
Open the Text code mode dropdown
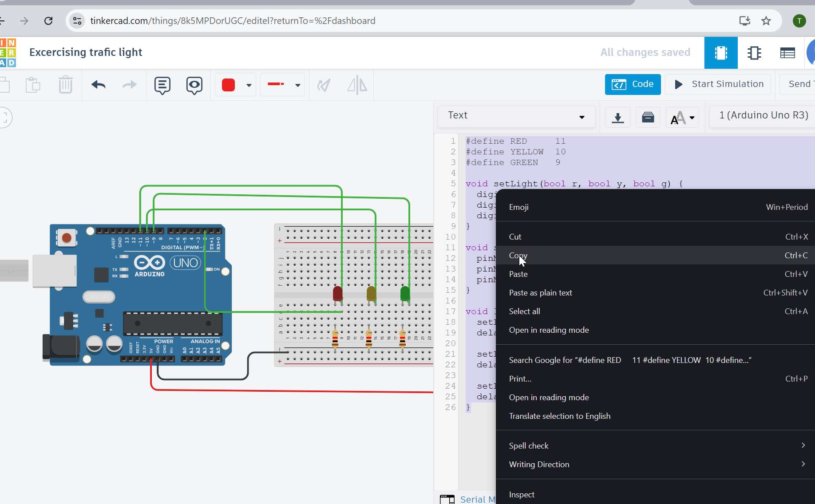[x=516, y=116]
